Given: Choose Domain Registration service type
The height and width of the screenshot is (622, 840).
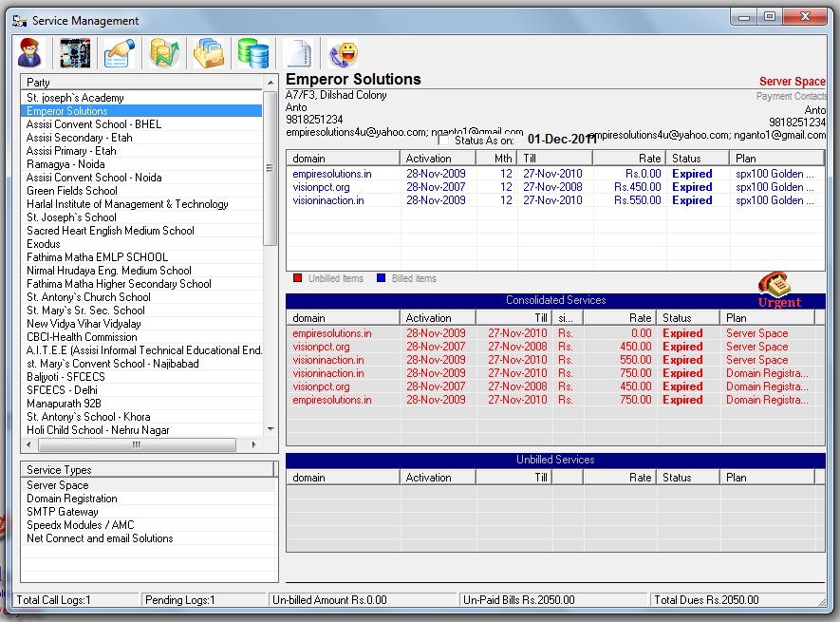Looking at the screenshot, I should pos(149,499).
